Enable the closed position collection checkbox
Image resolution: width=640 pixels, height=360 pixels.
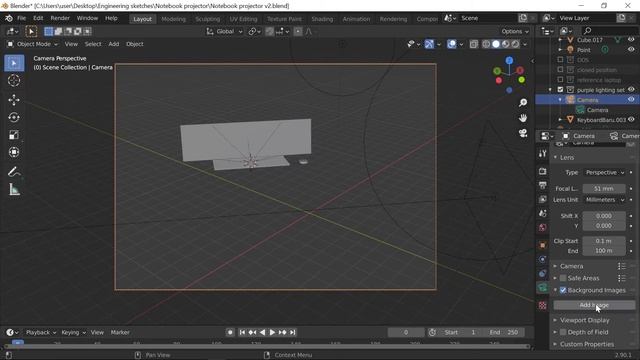[x=560, y=69]
